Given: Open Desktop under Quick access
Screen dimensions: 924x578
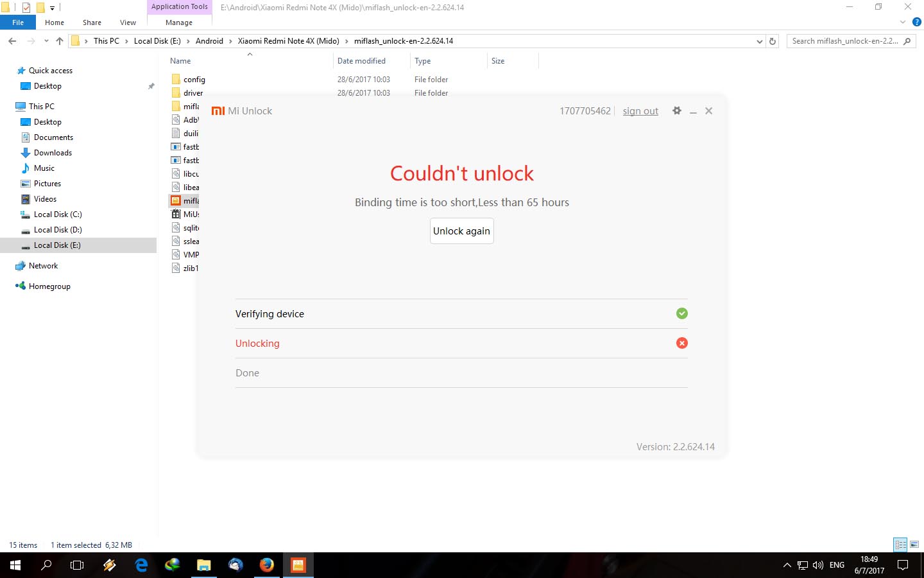Looking at the screenshot, I should pos(47,86).
